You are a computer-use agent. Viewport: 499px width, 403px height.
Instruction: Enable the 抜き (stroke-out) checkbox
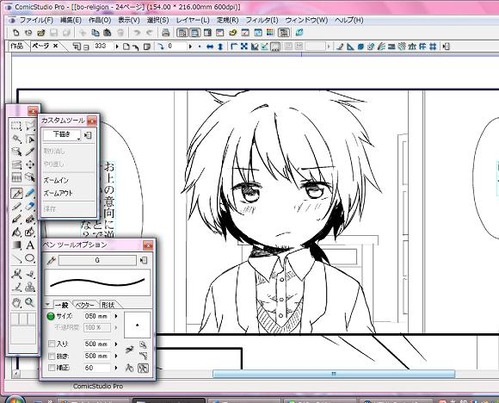pos(52,356)
